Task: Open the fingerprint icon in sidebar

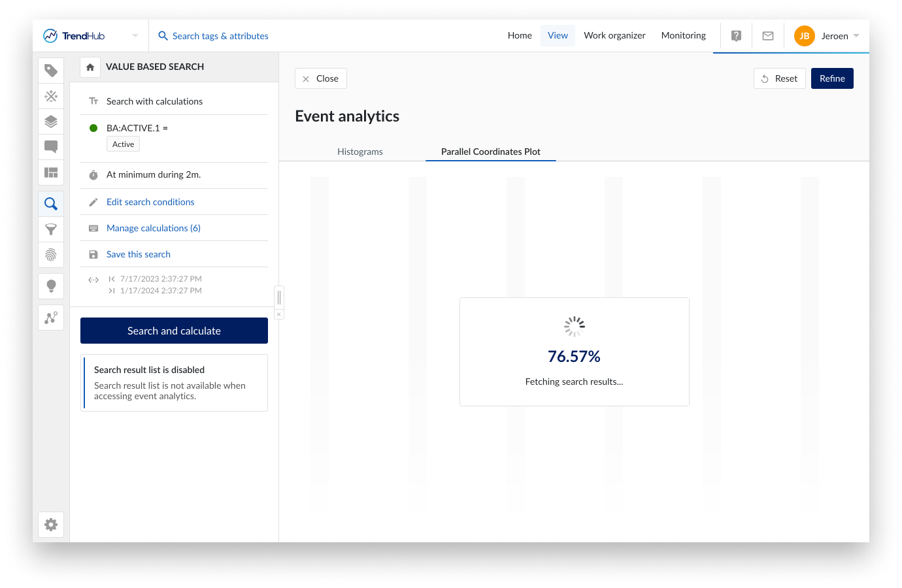Action: pyautogui.click(x=51, y=255)
